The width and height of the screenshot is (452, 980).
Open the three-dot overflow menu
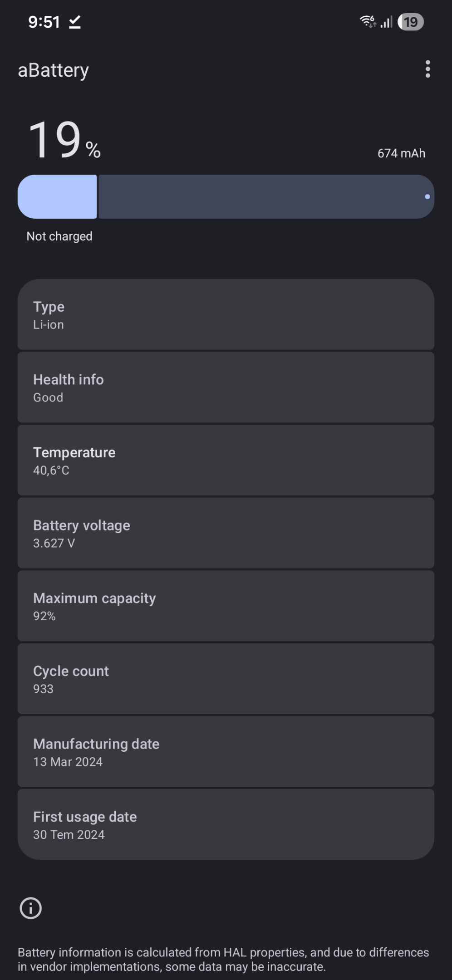click(x=427, y=69)
